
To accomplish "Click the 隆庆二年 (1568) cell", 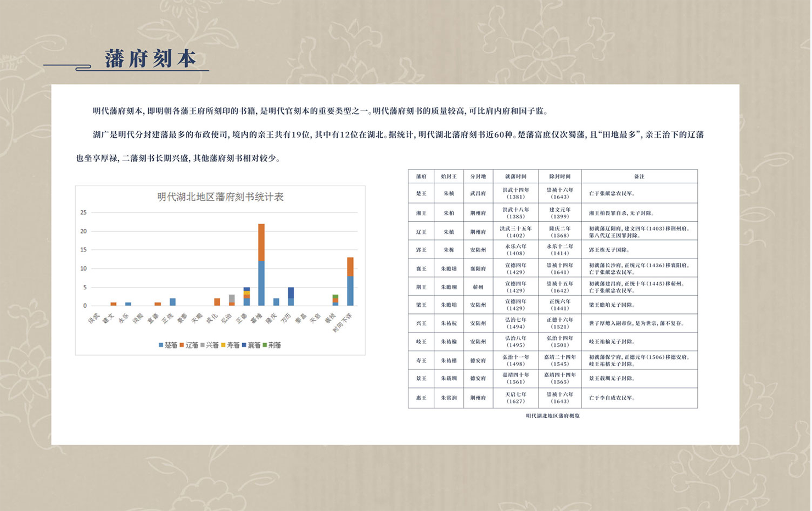I will pyautogui.click(x=560, y=232).
